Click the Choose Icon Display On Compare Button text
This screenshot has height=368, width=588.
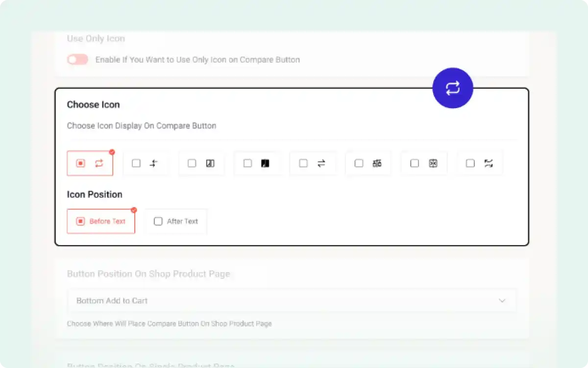point(142,126)
